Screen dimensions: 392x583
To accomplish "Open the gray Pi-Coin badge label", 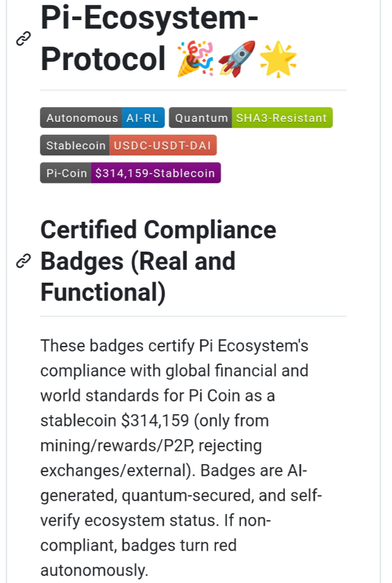I will pos(66,173).
